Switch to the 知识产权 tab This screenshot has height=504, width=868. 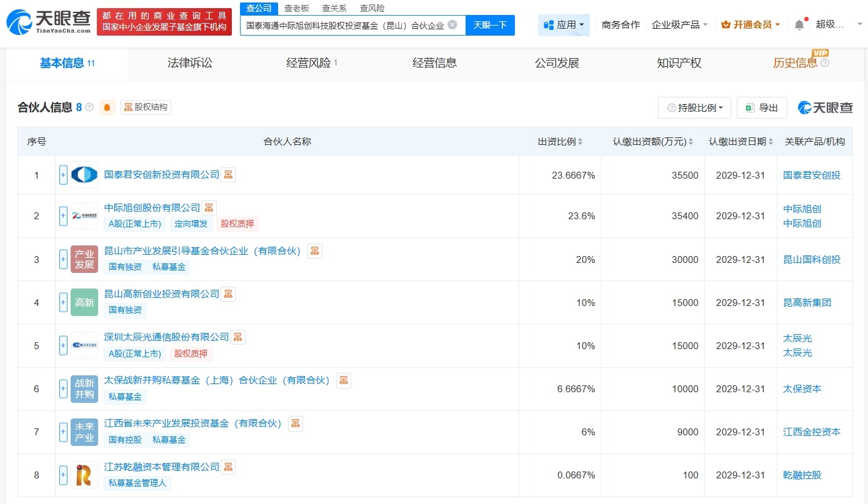pyautogui.click(x=679, y=63)
